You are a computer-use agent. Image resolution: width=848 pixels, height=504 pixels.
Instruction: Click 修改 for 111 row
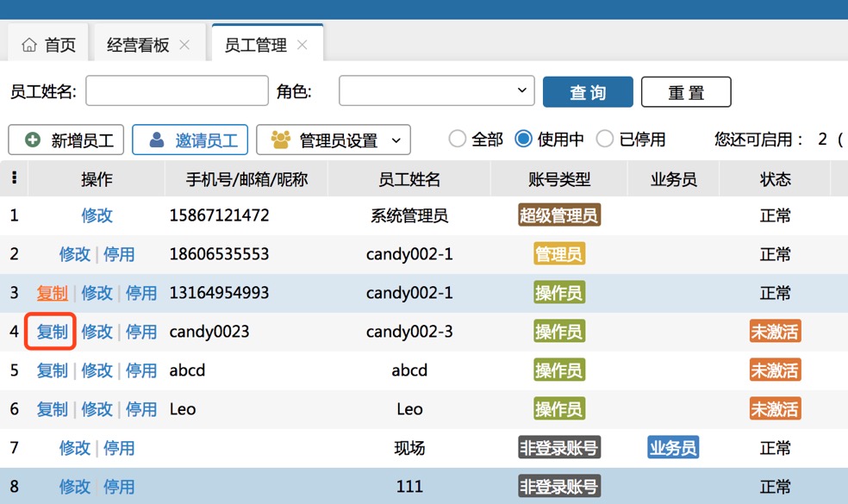pos(75,487)
